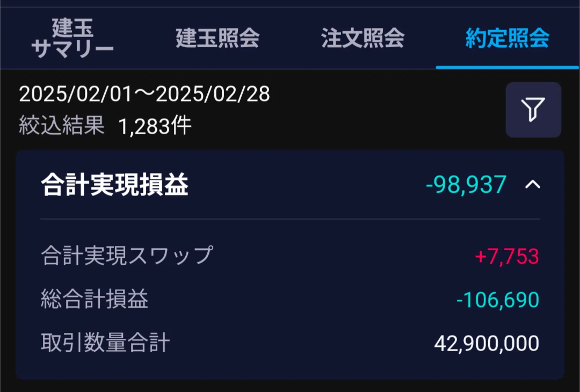Tap the summary card divider line
The width and height of the screenshot is (580, 392).
pyautogui.click(x=290, y=219)
